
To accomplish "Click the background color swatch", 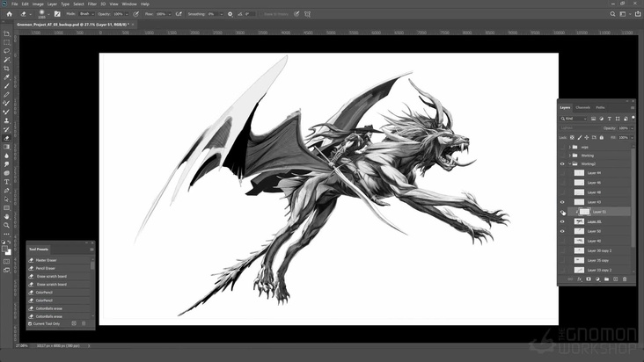I will click(9, 252).
